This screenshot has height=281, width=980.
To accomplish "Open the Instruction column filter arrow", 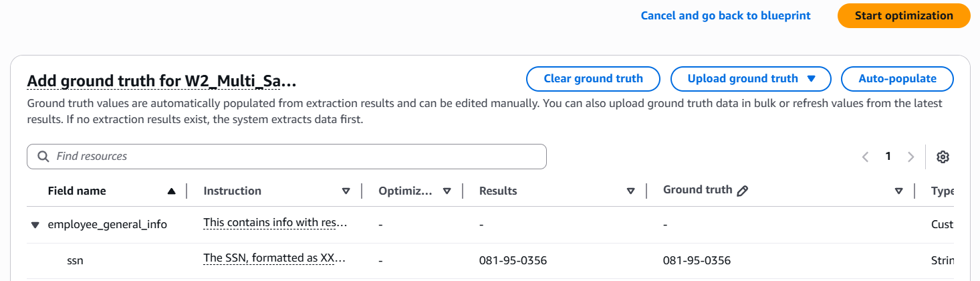I will tap(346, 191).
